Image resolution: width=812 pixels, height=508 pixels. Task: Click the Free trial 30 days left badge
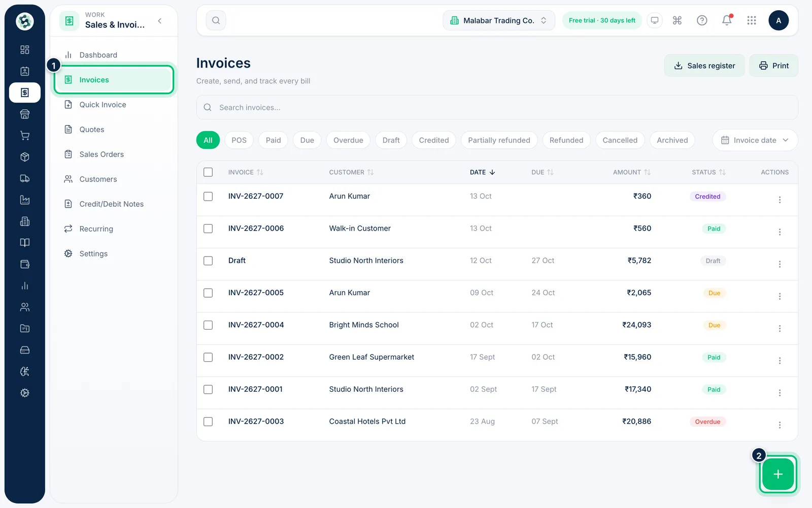tap(602, 20)
